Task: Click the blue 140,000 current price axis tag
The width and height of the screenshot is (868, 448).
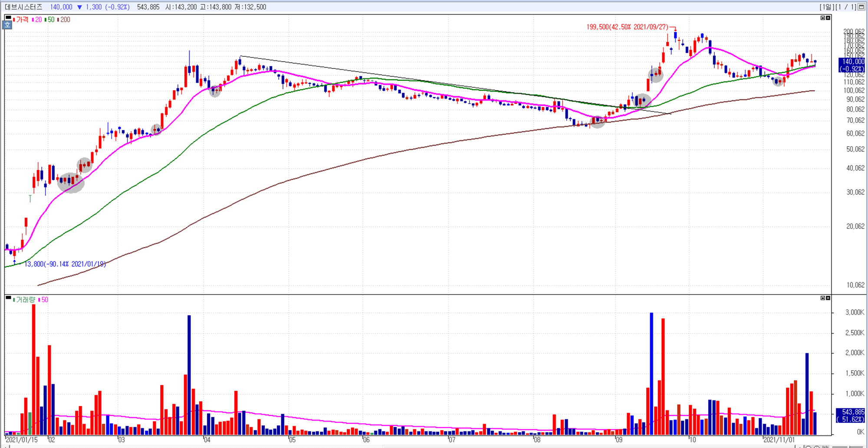Action: point(852,65)
